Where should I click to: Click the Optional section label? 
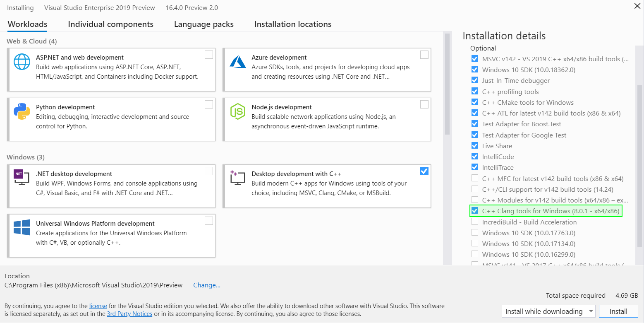coord(483,48)
